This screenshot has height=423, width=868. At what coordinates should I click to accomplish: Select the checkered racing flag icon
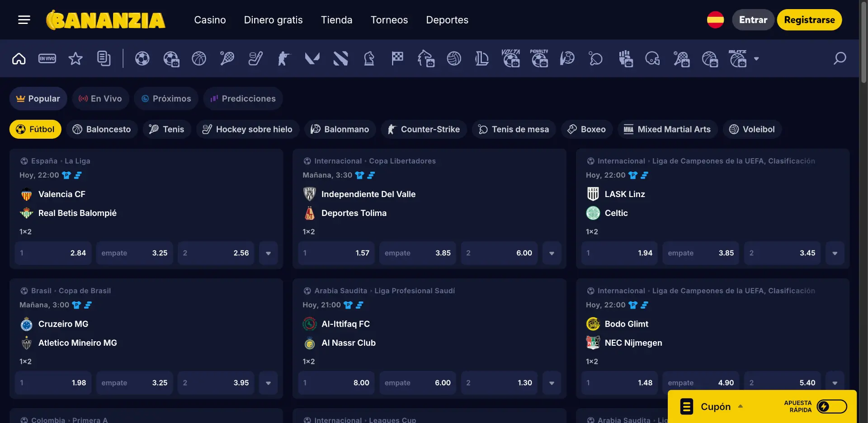(x=397, y=58)
